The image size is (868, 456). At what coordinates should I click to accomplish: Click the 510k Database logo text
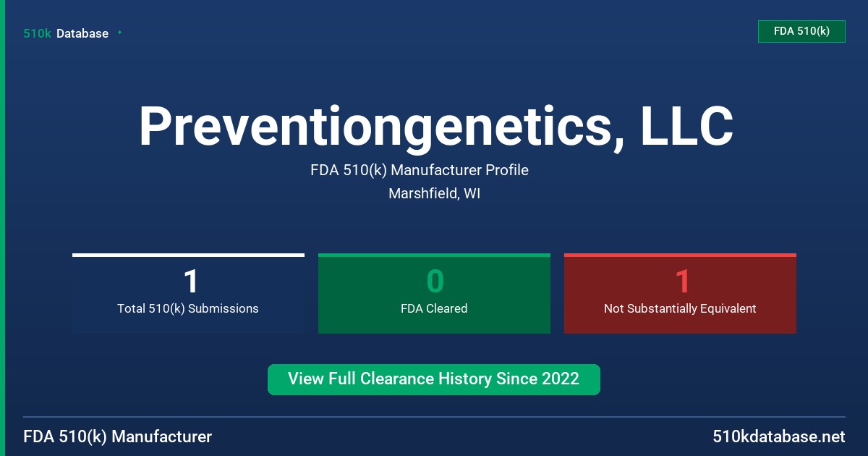66,33
